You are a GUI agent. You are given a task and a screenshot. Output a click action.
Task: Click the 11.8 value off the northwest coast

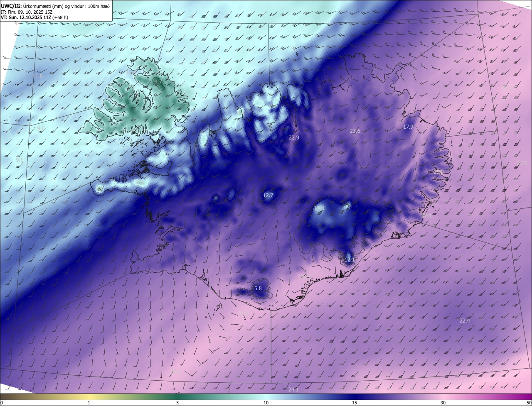pos(37,76)
